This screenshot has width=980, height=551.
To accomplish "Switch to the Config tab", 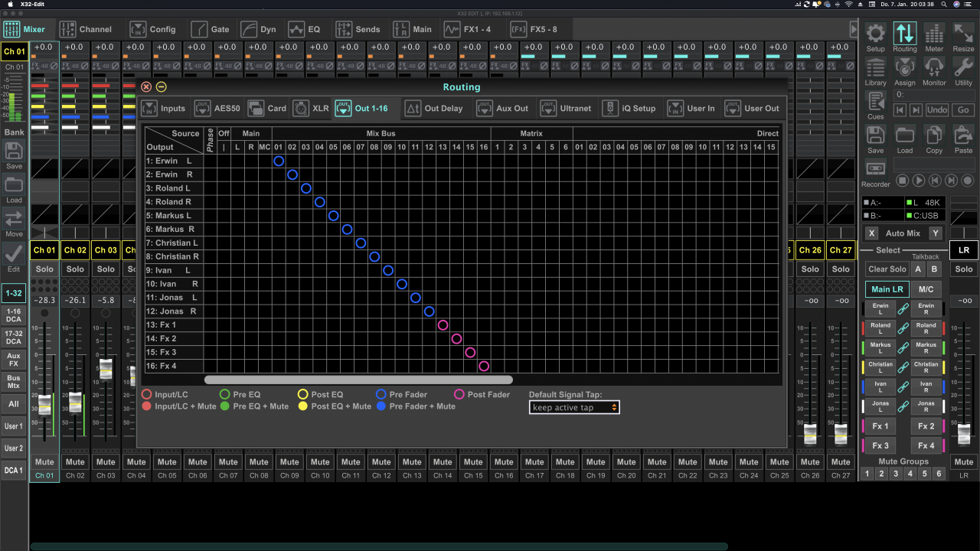I will [153, 30].
